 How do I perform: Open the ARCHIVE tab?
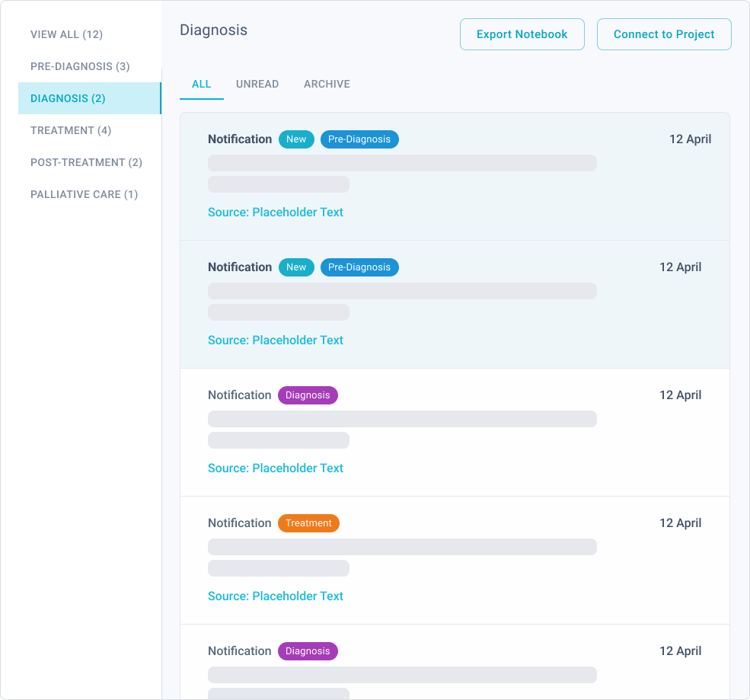(327, 85)
